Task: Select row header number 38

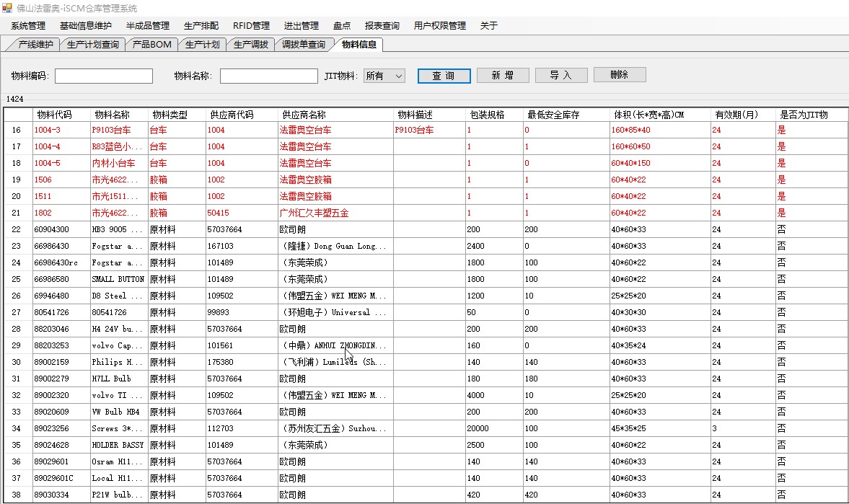Action: pos(18,495)
